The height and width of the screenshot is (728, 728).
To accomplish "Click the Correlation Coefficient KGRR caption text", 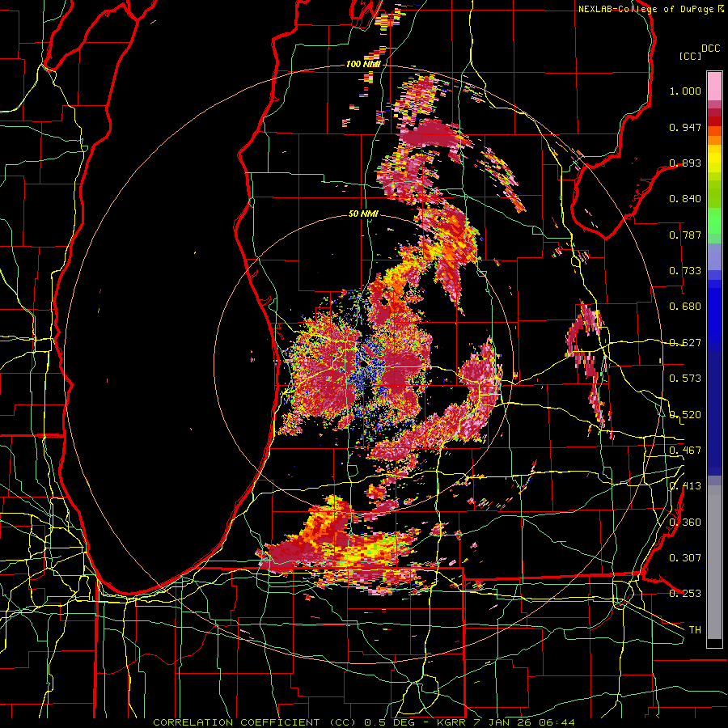I will click(364, 722).
